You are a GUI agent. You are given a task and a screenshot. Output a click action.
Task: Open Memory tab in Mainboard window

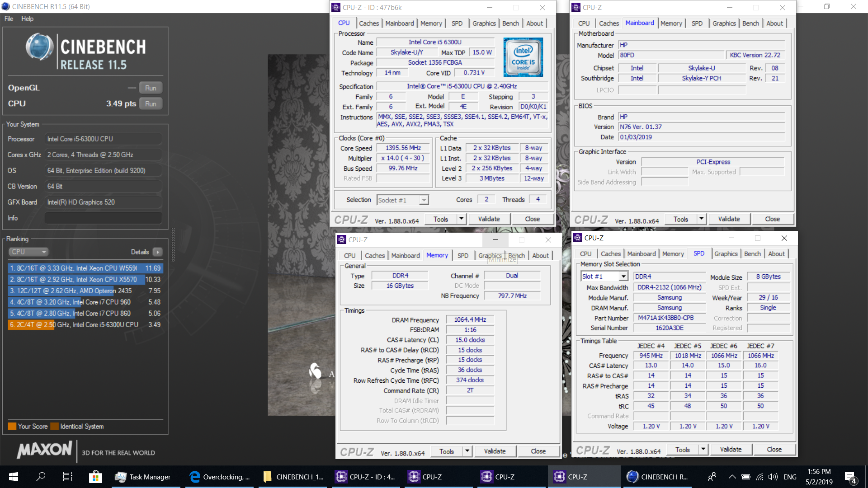[671, 23]
